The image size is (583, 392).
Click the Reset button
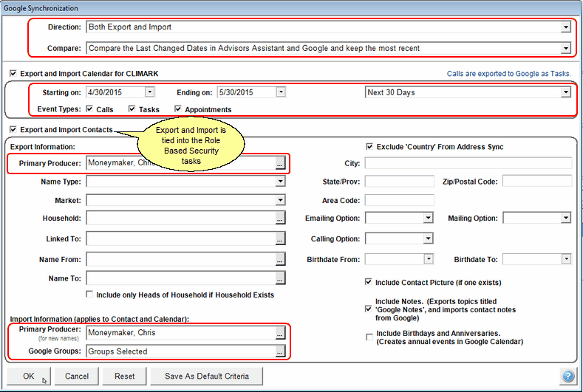tap(124, 376)
